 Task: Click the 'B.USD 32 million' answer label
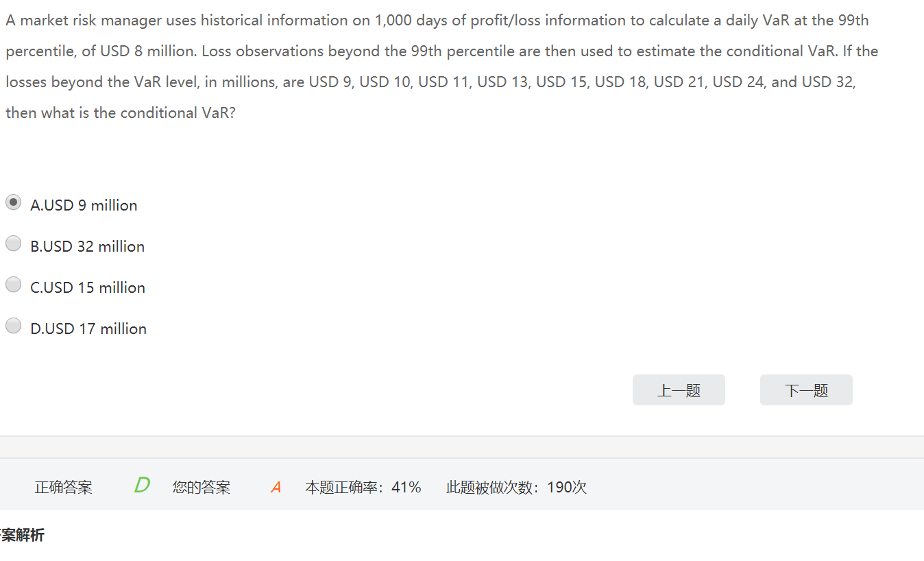[x=87, y=246]
